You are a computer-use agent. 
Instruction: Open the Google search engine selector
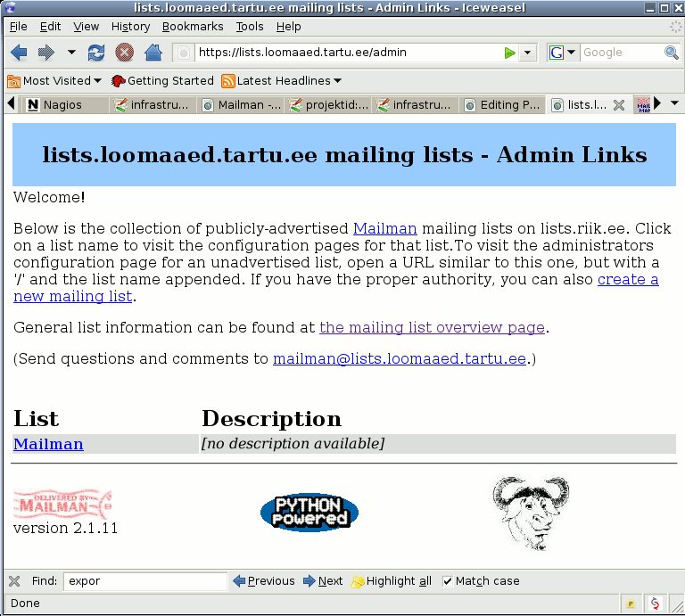coord(563,53)
